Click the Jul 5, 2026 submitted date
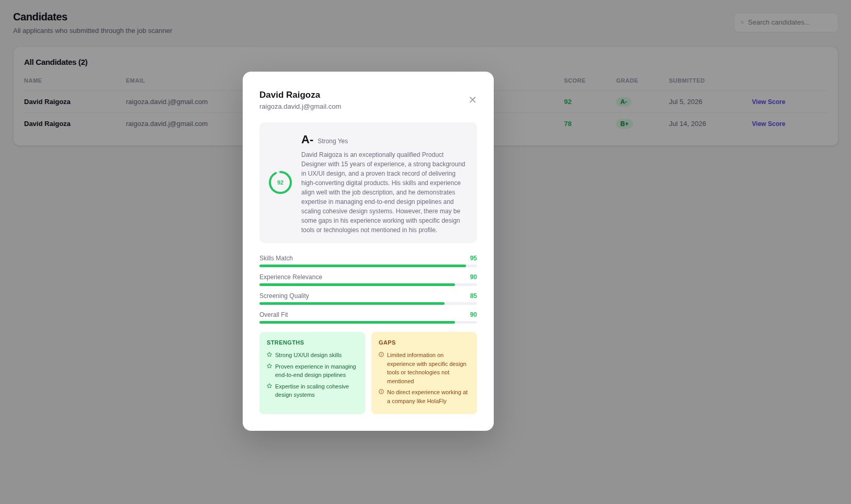This screenshot has height=504, width=851. click(685, 102)
